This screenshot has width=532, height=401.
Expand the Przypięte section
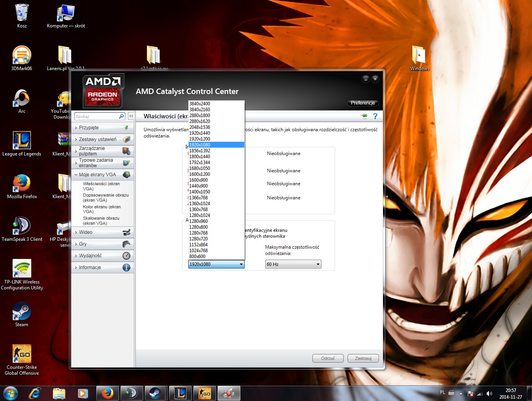click(x=103, y=128)
